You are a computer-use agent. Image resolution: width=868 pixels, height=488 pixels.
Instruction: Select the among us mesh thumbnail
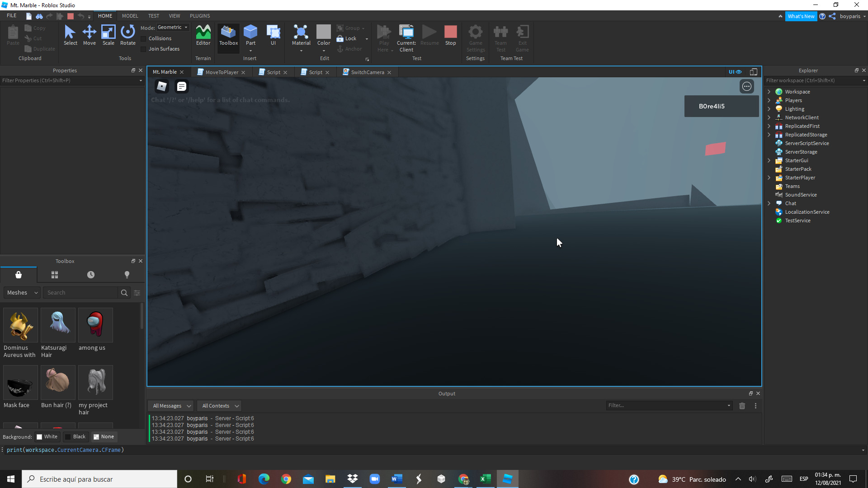pos(95,325)
